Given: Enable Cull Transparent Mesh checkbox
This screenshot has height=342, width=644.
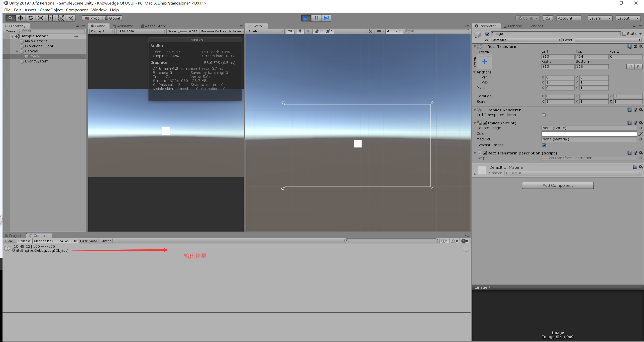Looking at the screenshot, I should point(544,115).
